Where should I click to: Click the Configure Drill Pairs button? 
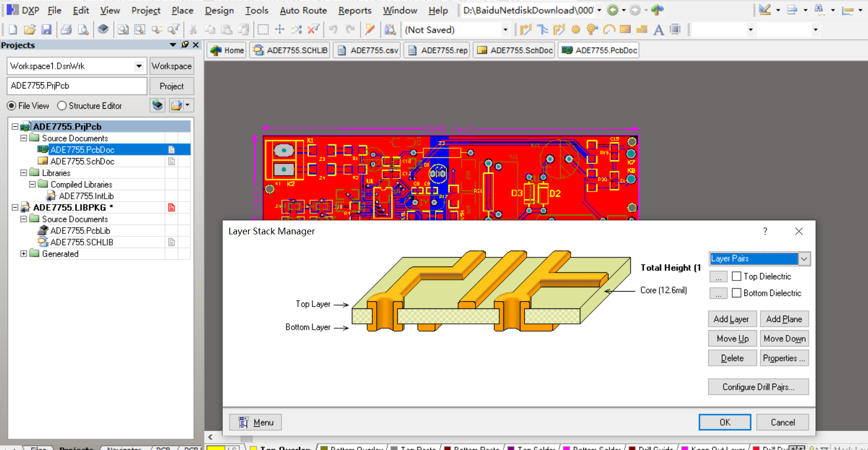pyautogui.click(x=758, y=387)
